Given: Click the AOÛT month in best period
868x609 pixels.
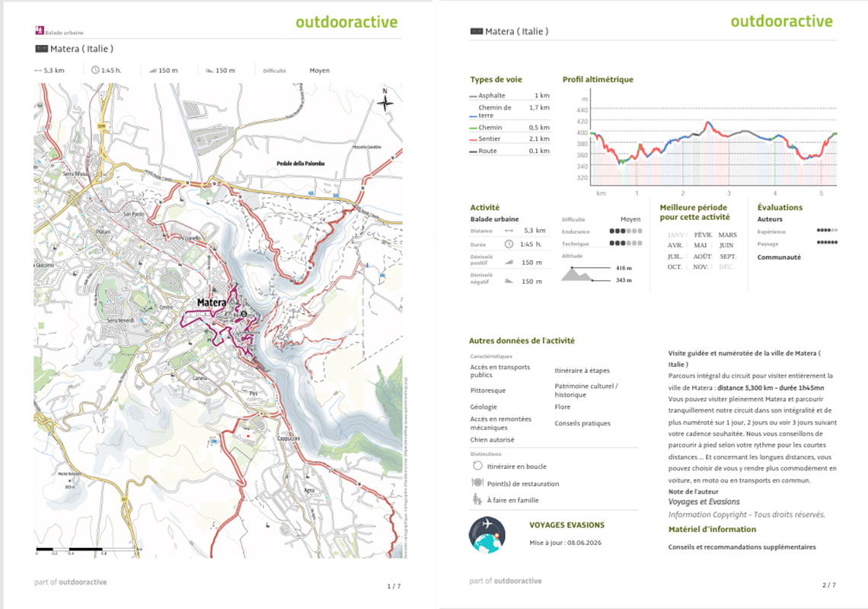Looking at the screenshot, I should pyautogui.click(x=702, y=257).
